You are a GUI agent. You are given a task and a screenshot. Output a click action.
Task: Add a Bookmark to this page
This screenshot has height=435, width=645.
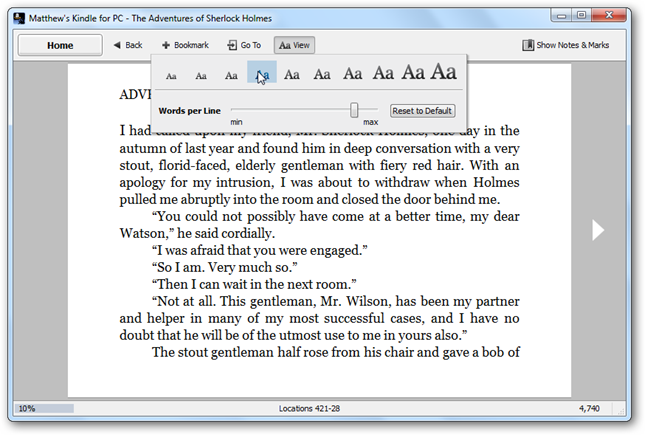coord(185,45)
